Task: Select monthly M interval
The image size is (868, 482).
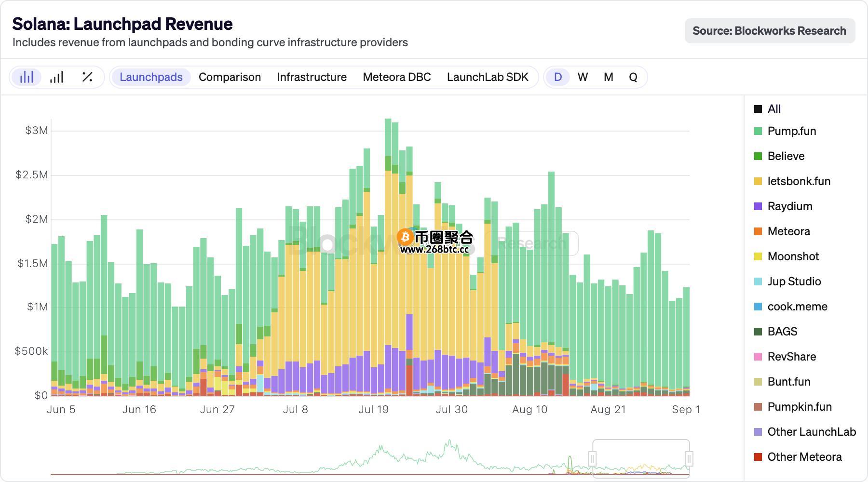Action: (608, 77)
